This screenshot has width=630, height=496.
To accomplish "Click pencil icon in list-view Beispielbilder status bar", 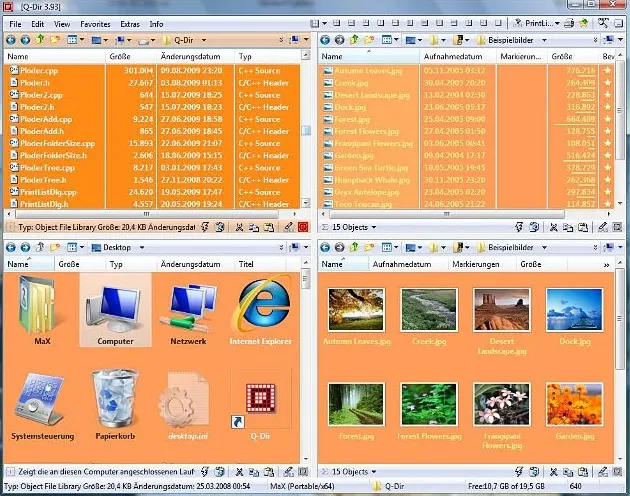I will pos(603,227).
